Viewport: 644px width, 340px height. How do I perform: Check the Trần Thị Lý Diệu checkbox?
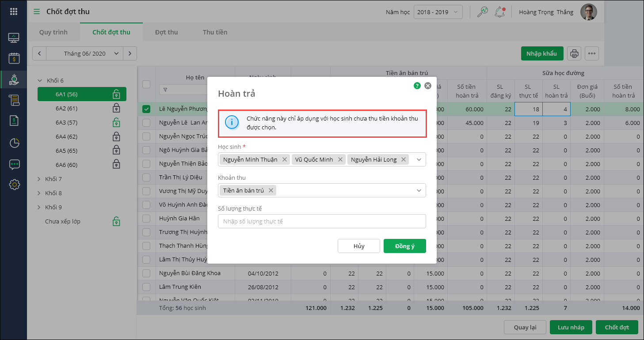tap(146, 178)
